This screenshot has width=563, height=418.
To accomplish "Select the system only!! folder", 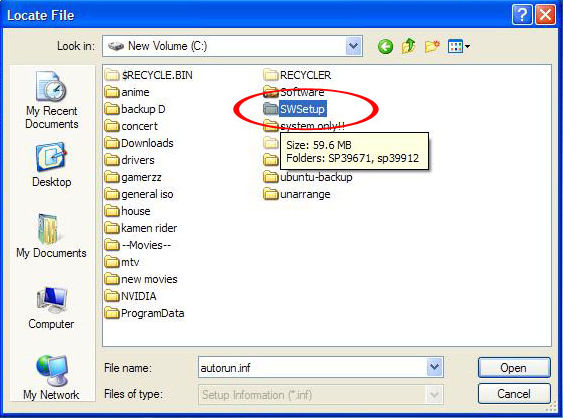I will pos(304,126).
